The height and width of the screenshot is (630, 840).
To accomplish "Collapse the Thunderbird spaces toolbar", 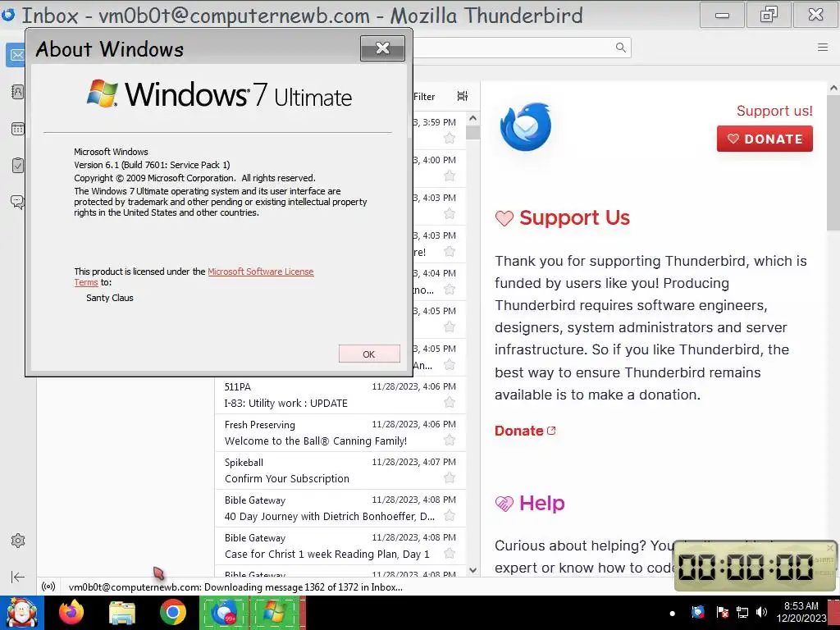I will [18, 577].
